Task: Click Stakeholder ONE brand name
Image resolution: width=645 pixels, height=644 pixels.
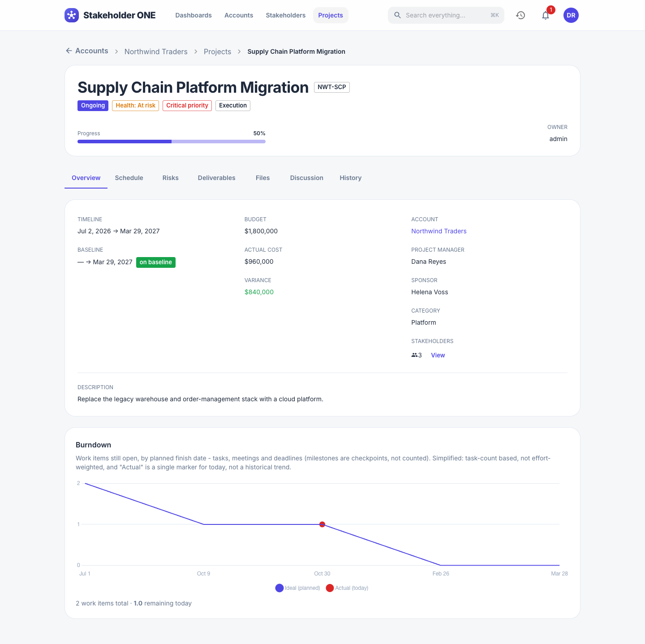Action: (x=120, y=15)
